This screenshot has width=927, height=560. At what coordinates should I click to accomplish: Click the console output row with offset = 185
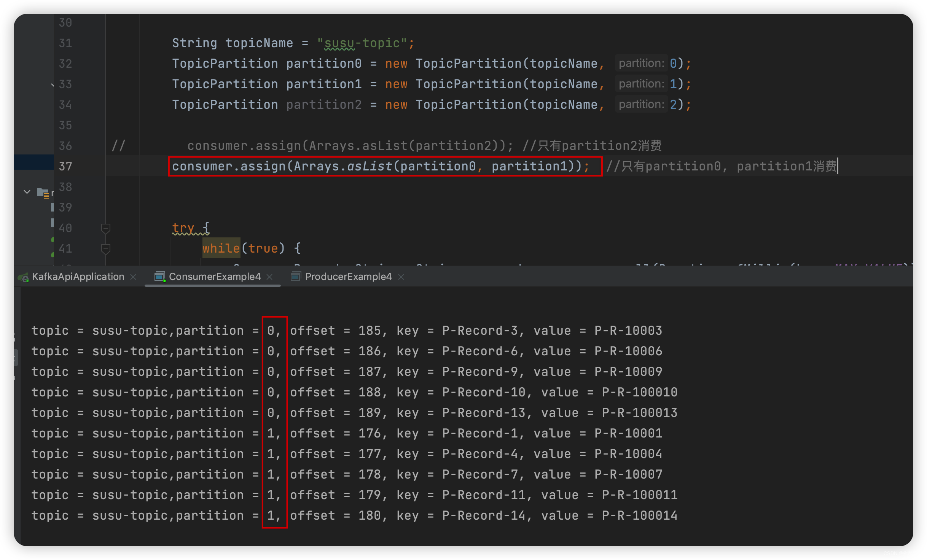[347, 331]
